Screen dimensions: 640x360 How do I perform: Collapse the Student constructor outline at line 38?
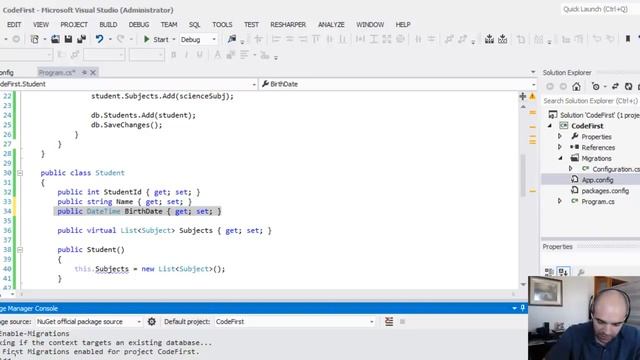pos(20,250)
